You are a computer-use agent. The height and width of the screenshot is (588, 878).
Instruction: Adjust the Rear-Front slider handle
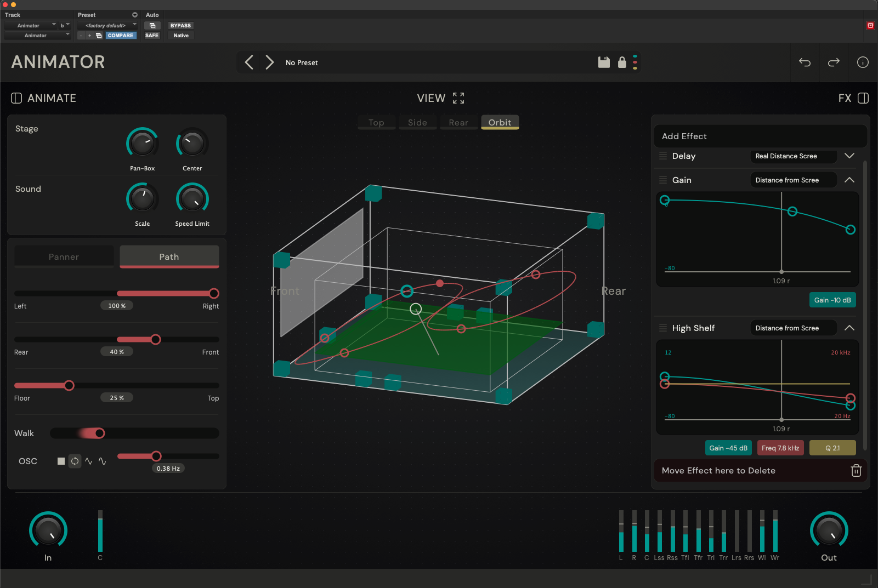coord(156,340)
